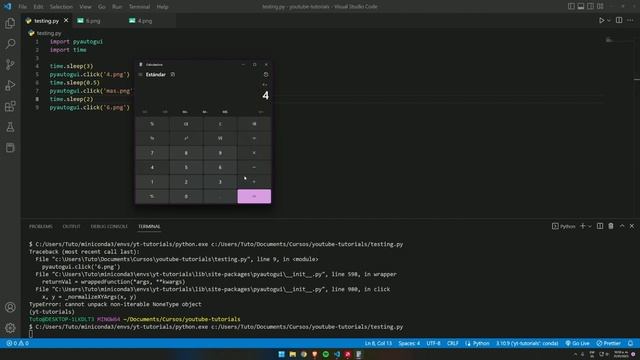Click the calculator C clear key

(220, 124)
